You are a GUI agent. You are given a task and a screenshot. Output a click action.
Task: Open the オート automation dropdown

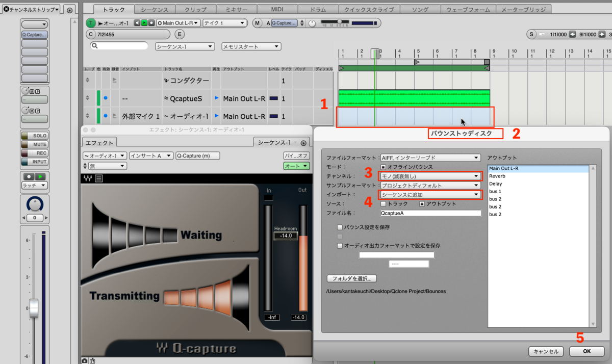296,166
